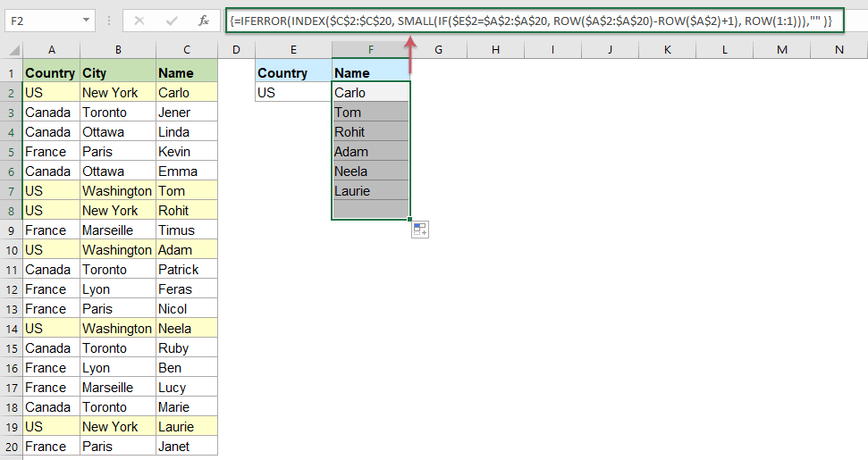The width and height of the screenshot is (868, 460).
Task: Select result cell Adam in column F
Action: (x=371, y=152)
